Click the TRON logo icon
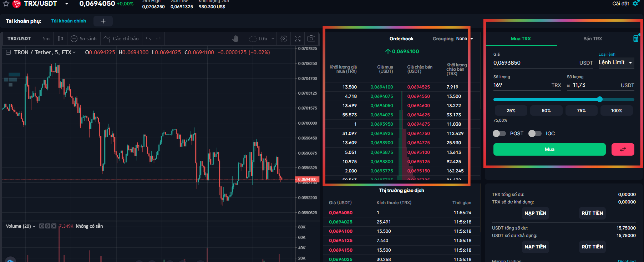 point(16,4)
